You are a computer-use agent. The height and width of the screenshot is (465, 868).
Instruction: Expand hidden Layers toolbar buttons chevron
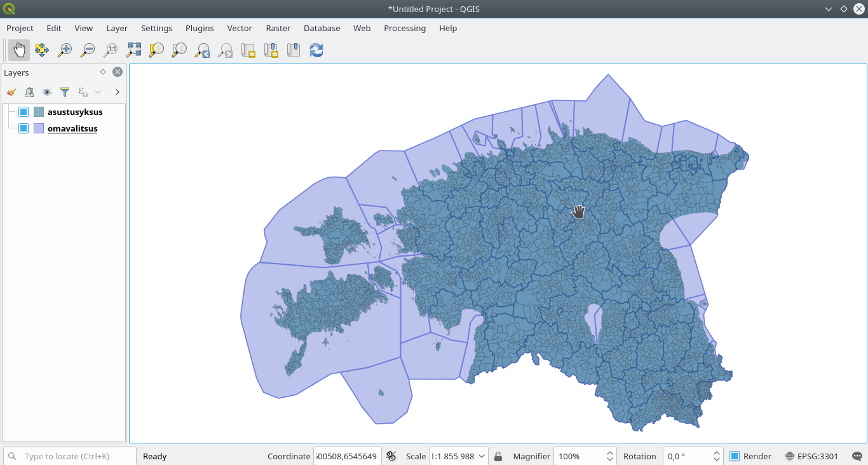118,92
